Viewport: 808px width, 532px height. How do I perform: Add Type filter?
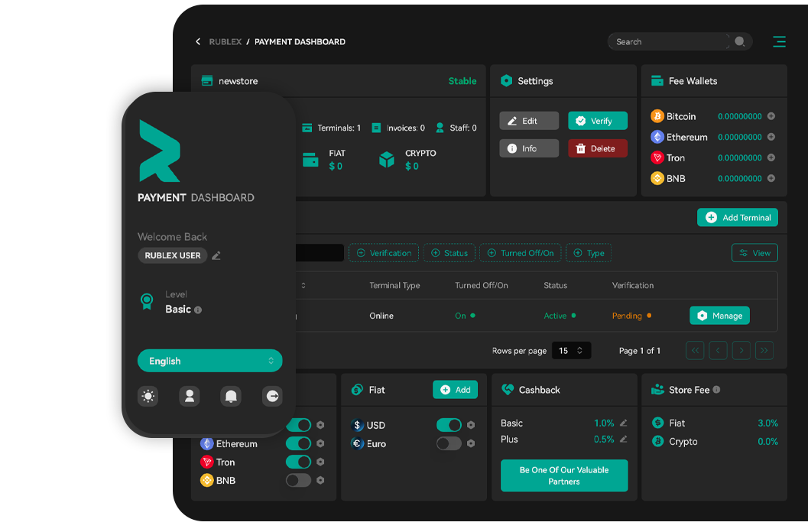click(589, 253)
